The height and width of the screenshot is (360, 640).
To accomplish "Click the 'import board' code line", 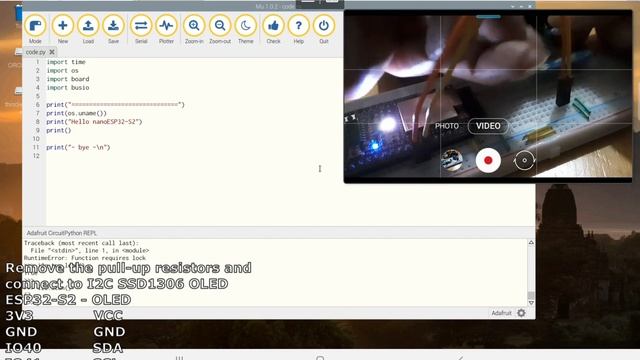I will (68, 79).
